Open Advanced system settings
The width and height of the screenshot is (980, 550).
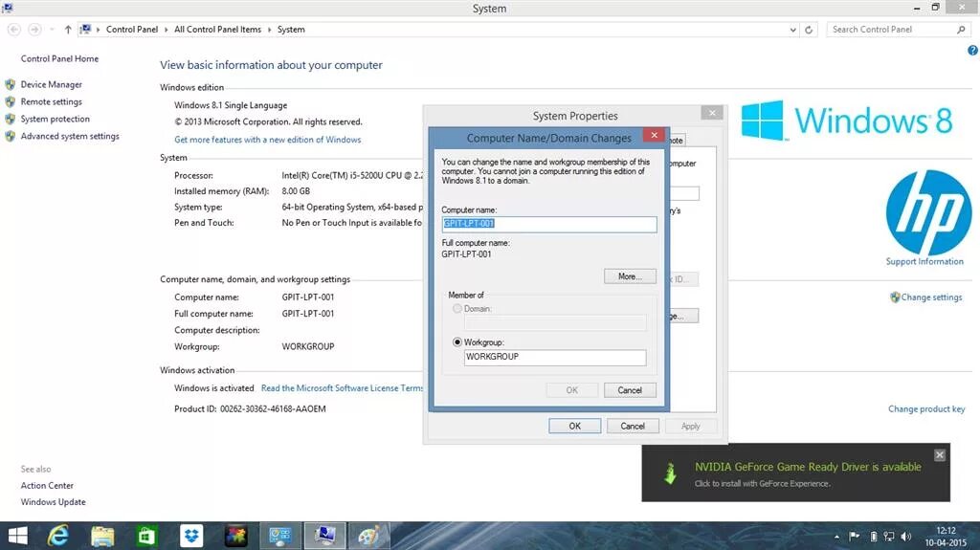click(x=70, y=136)
